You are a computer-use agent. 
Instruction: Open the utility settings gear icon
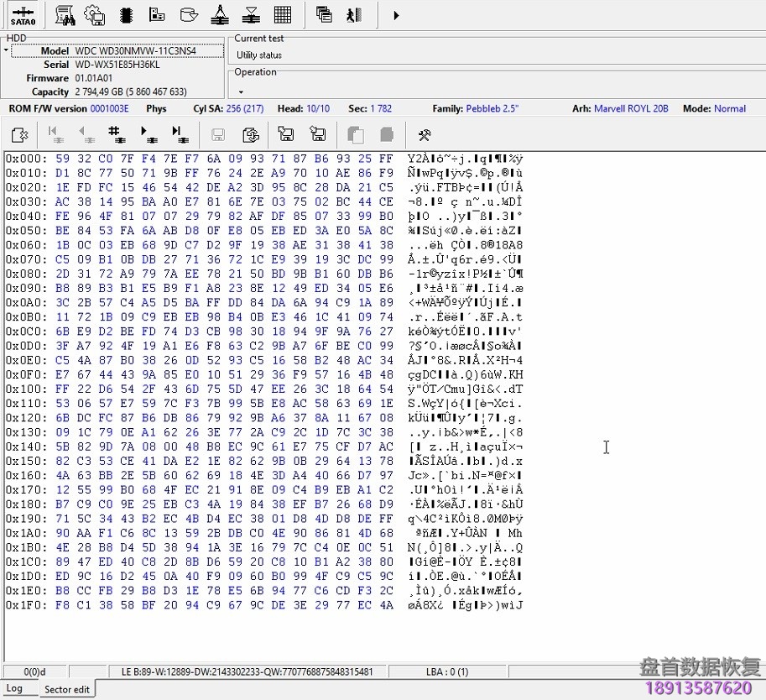[95, 15]
